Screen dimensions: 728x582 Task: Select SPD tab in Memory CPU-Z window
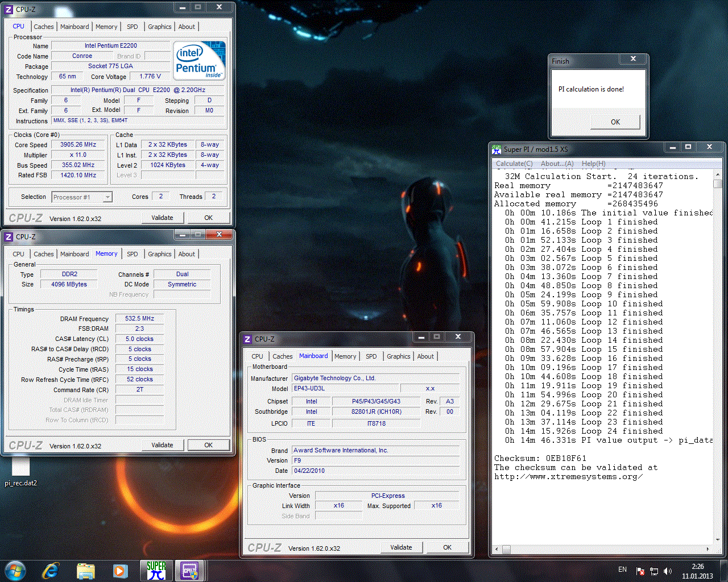click(x=133, y=254)
